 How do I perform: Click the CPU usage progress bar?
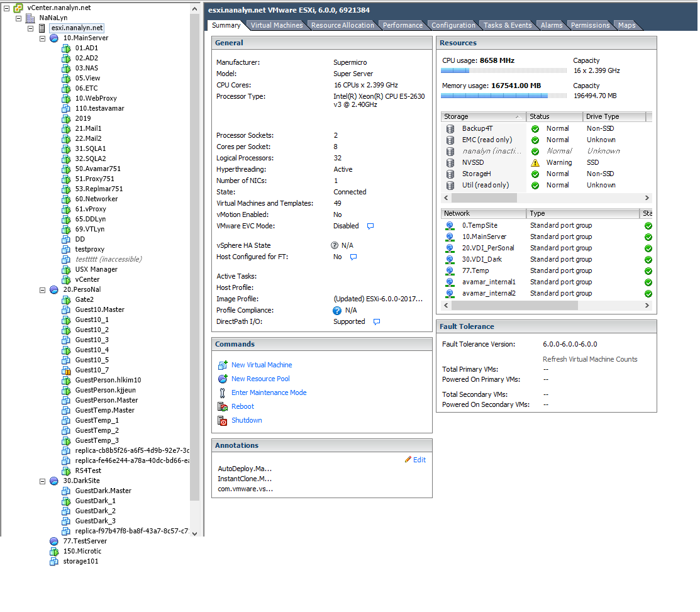[504, 70]
